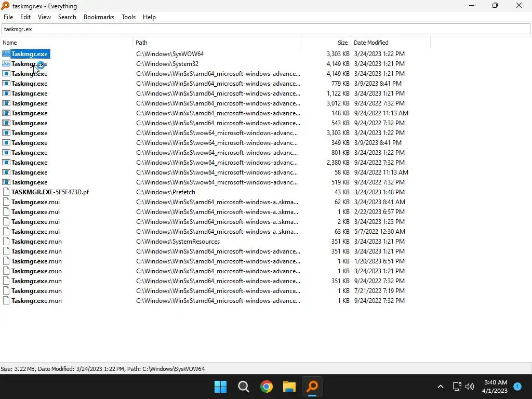This screenshot has width=532, height=399.
Task: Open the View menu
Action: tap(44, 17)
